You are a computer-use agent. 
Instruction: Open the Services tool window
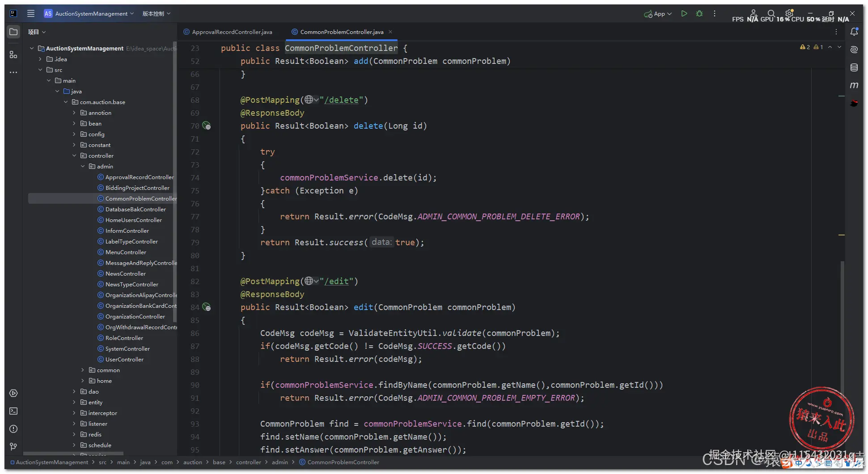coord(13,393)
